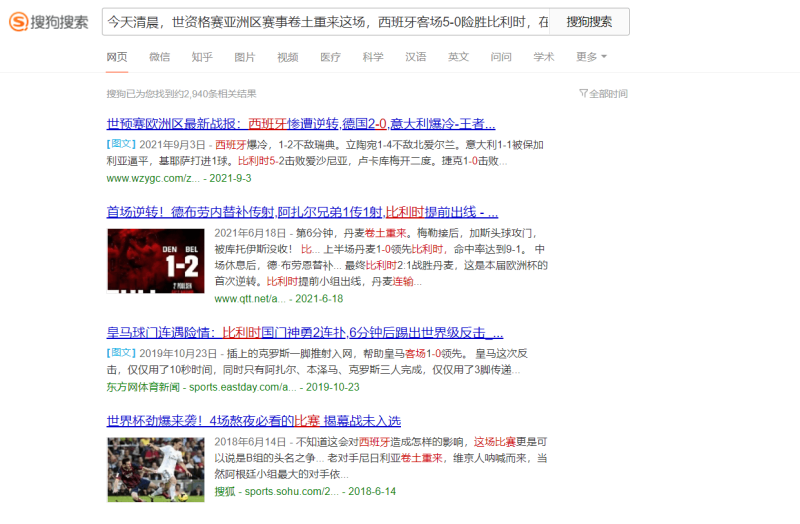Click the 搜狗搜索 search button
This screenshot has height=524, width=800.
click(x=589, y=22)
